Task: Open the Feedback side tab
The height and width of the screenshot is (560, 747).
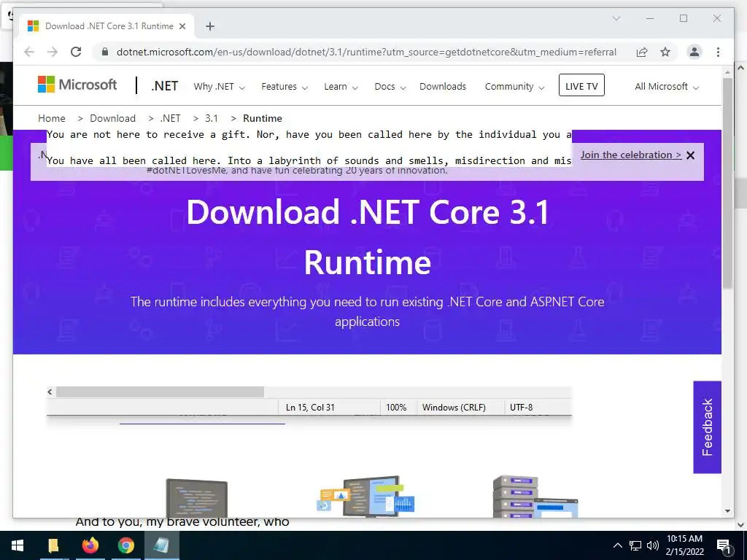Action: coord(707,427)
